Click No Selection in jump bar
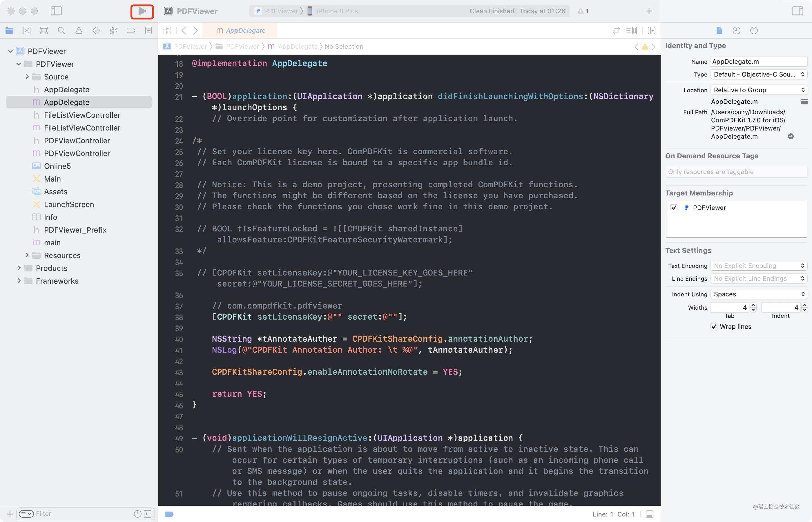The image size is (812, 522). pyautogui.click(x=344, y=46)
